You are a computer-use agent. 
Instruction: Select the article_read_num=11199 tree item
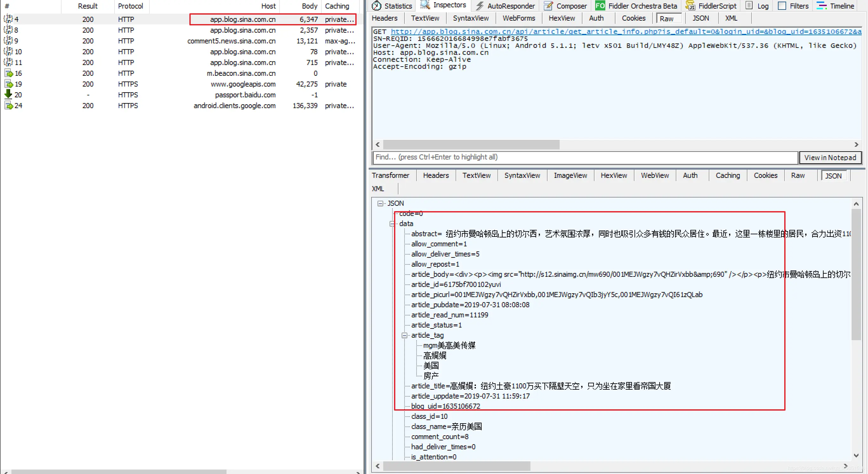(449, 315)
